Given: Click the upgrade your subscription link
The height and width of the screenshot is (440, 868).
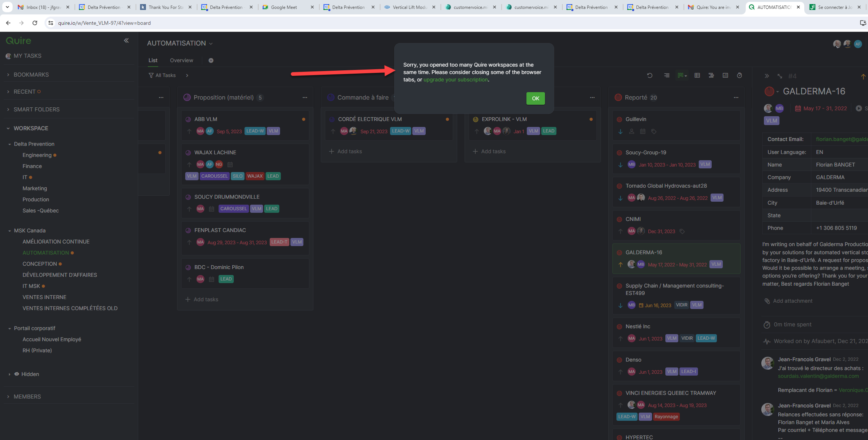Looking at the screenshot, I should click(x=456, y=80).
